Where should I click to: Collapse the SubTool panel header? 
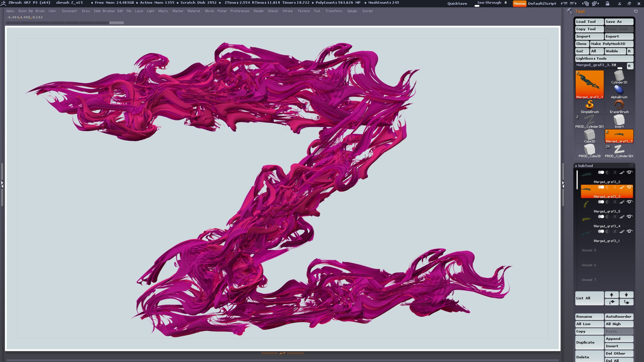585,166
